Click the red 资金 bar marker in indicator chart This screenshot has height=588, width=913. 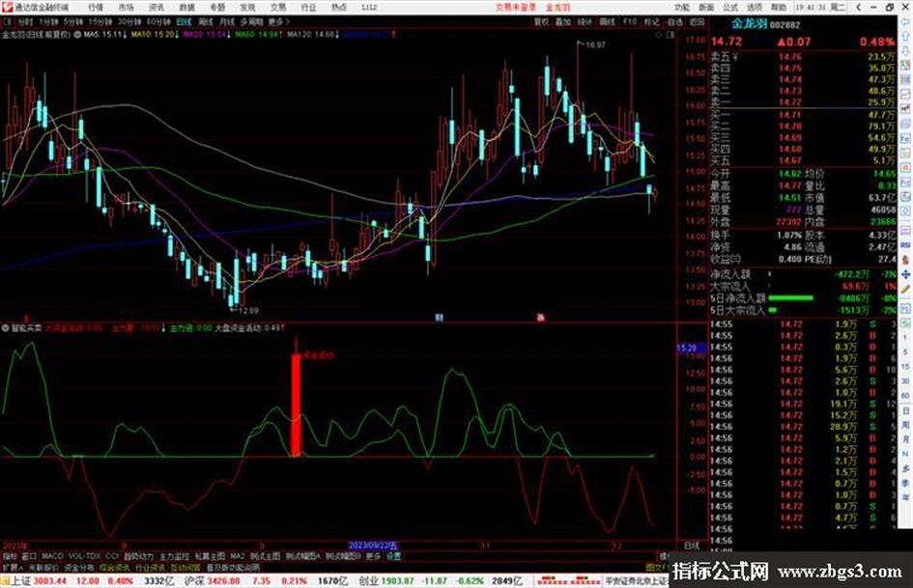[x=297, y=406]
